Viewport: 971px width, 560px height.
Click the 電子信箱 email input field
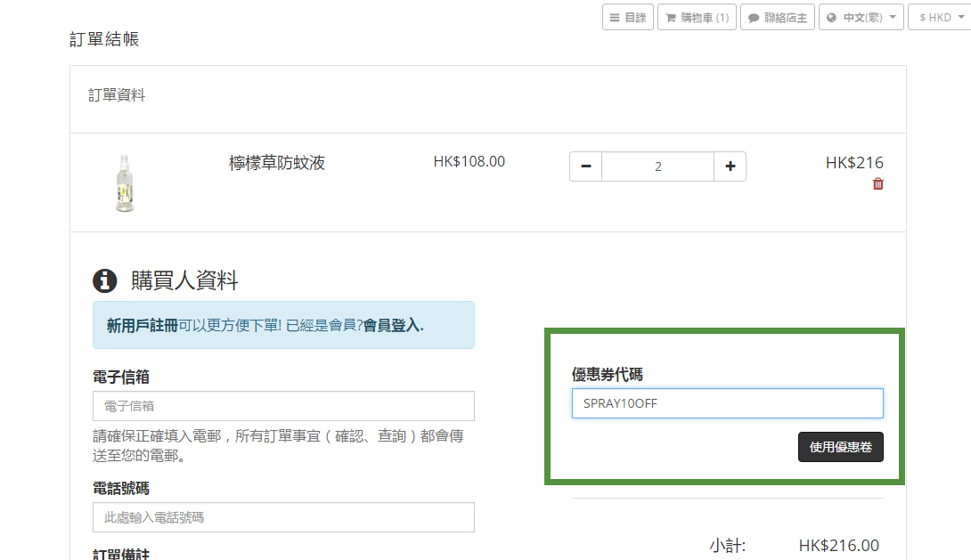point(283,406)
